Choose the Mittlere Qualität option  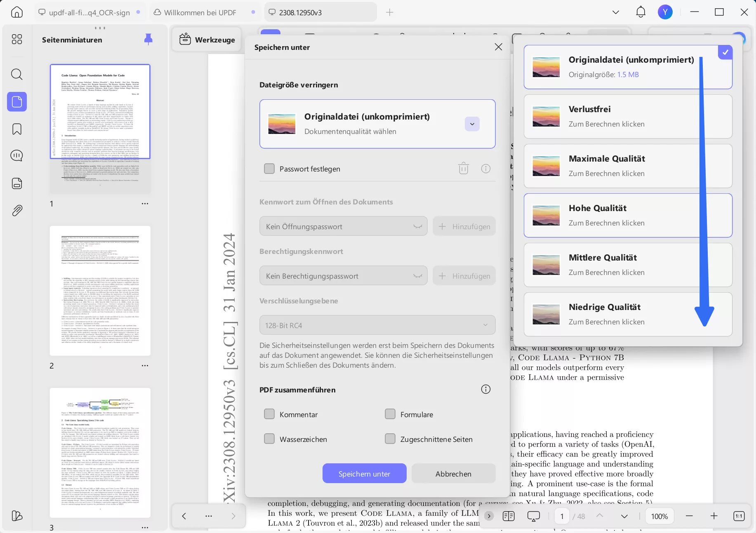tap(628, 265)
